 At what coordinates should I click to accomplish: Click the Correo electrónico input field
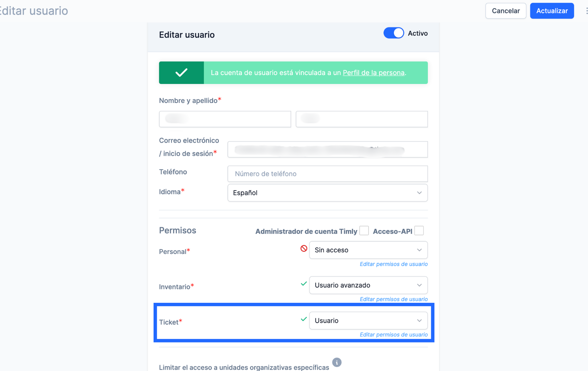point(327,149)
